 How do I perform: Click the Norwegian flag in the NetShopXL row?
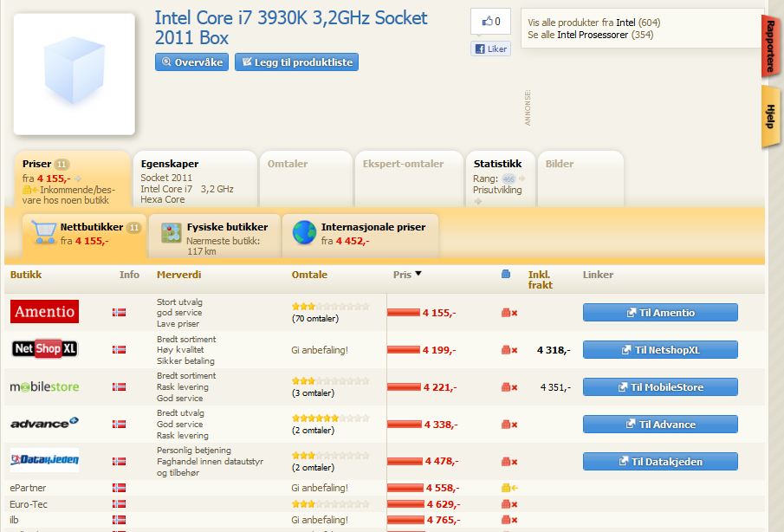[x=119, y=349]
